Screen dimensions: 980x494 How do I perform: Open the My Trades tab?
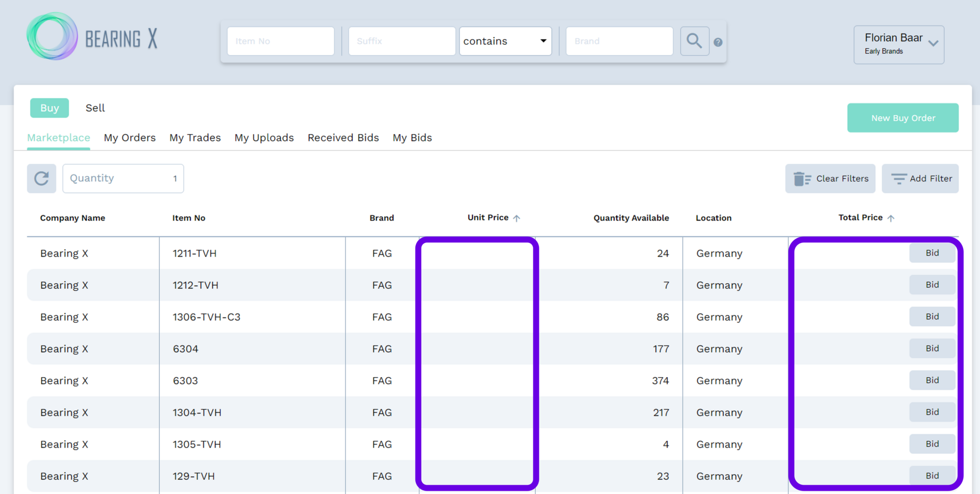[195, 138]
